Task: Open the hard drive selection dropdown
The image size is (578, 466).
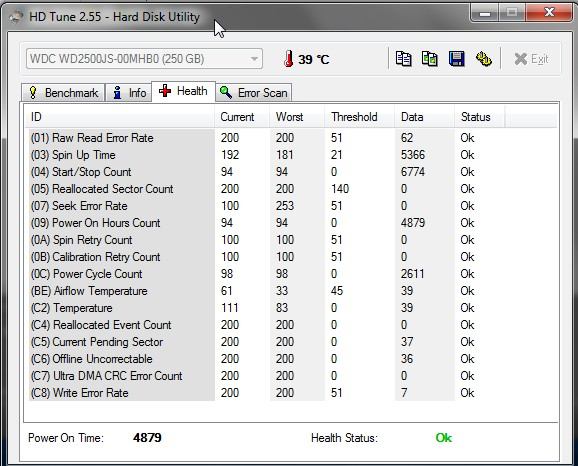Action: (x=144, y=59)
